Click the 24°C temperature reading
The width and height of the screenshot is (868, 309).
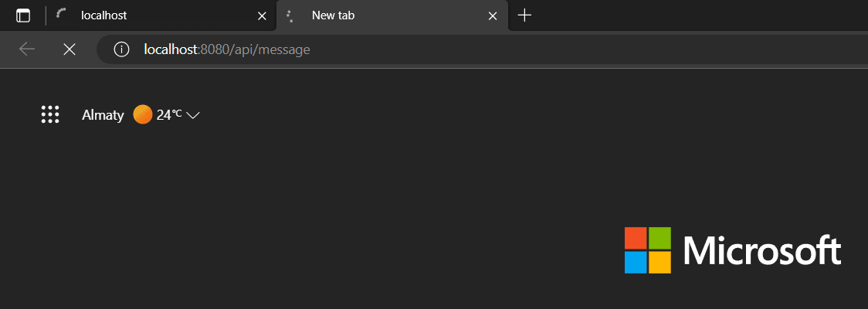[x=169, y=114]
